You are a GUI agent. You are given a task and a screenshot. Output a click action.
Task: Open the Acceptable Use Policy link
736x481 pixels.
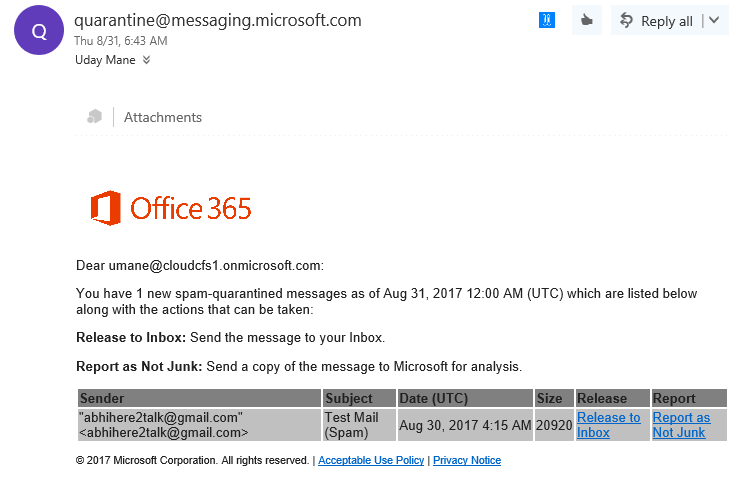click(x=371, y=460)
